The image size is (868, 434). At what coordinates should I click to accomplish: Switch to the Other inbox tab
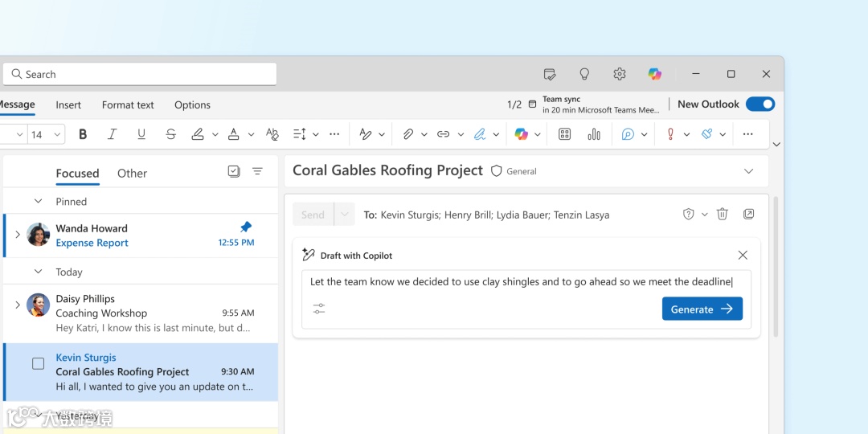coord(132,174)
